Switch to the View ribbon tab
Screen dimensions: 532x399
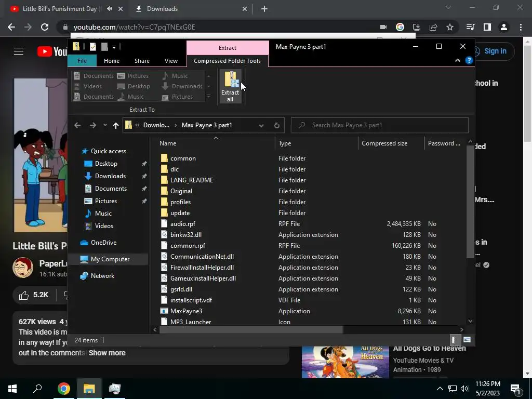pyautogui.click(x=171, y=61)
